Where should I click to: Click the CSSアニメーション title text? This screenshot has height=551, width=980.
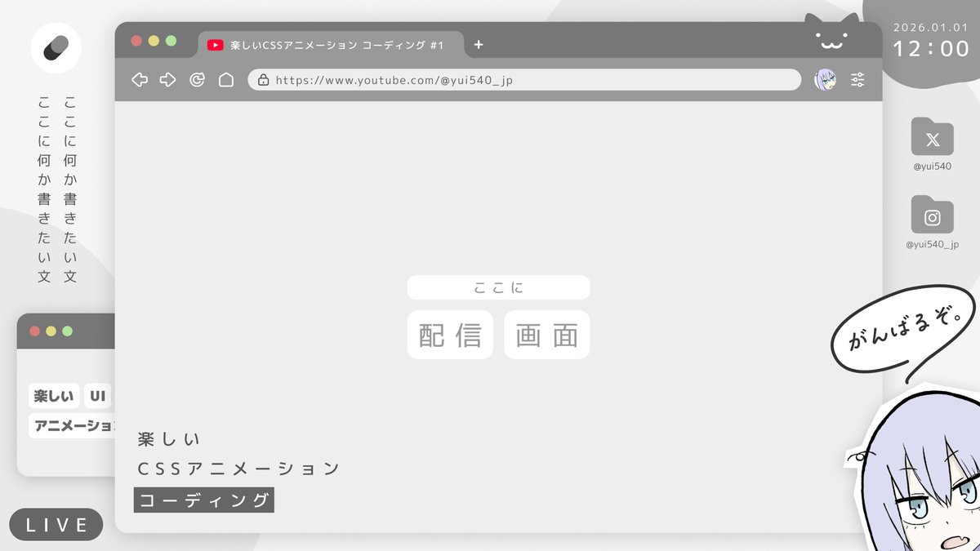tap(238, 469)
